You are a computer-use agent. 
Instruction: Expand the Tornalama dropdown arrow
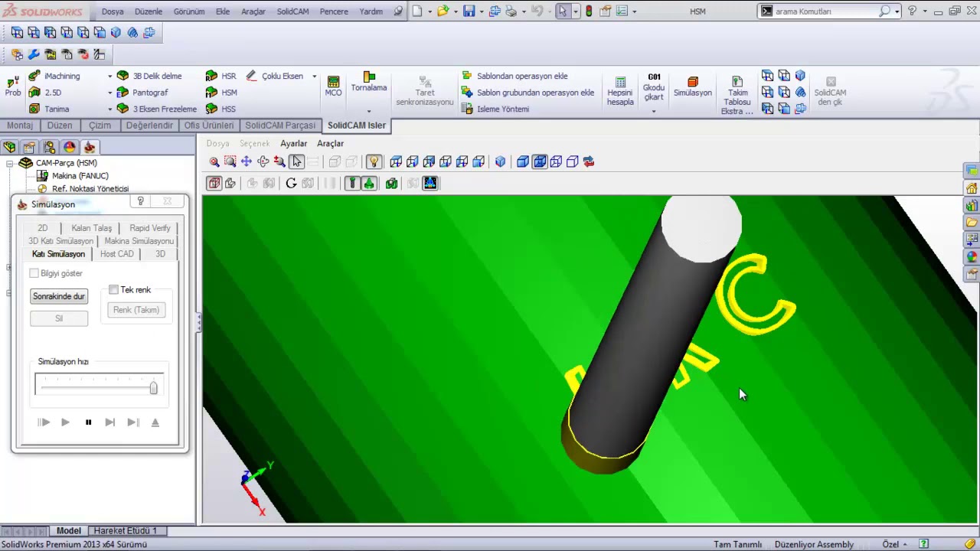pyautogui.click(x=369, y=111)
